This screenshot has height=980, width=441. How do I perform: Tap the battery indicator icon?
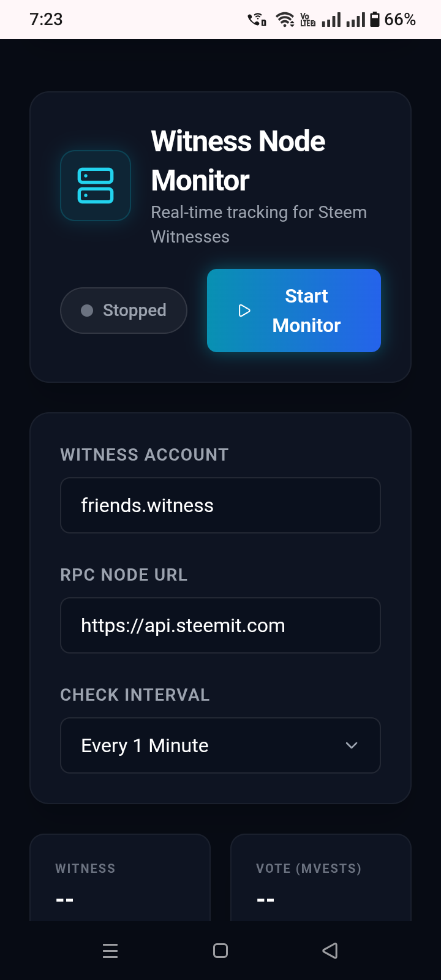(375, 20)
